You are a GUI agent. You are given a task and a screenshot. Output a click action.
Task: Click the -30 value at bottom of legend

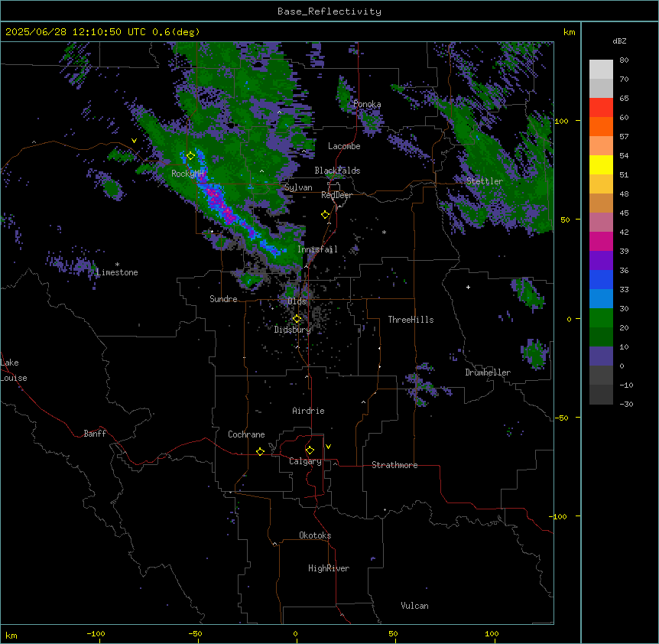[x=626, y=405]
